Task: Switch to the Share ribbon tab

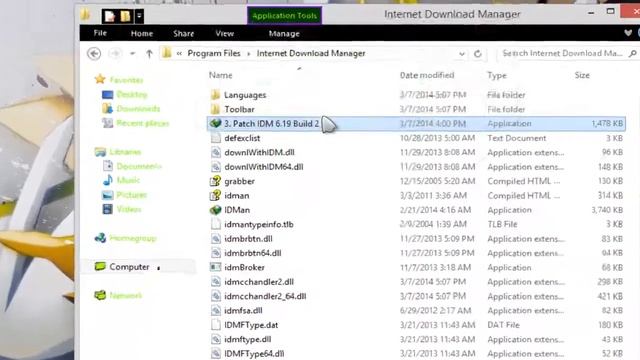Action: coord(184,33)
